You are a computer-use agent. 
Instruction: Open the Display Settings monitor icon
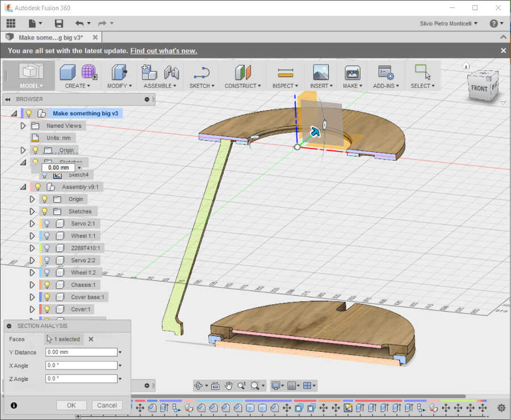coord(276,386)
